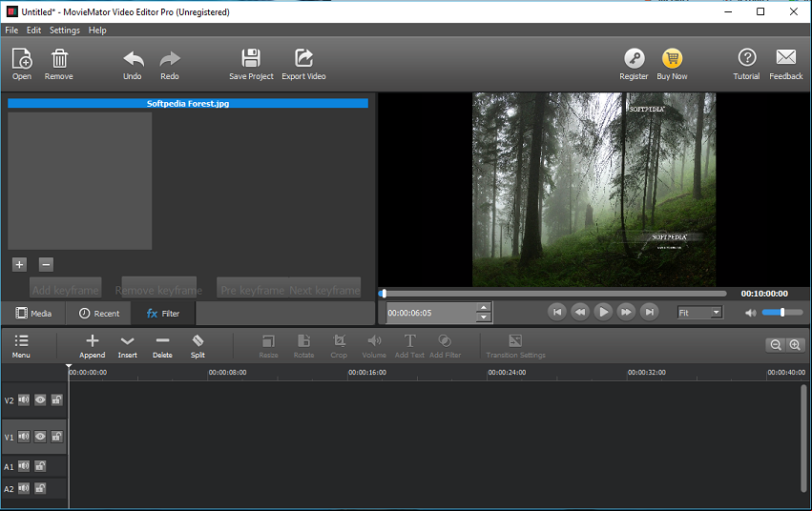Open the Edit menu
Viewport: 812px width, 511px height.
33,30
